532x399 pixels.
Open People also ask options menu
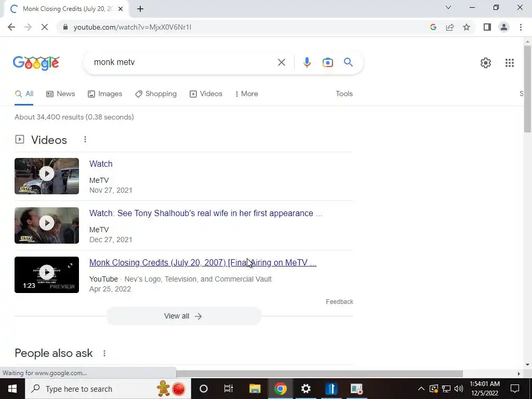click(x=104, y=353)
